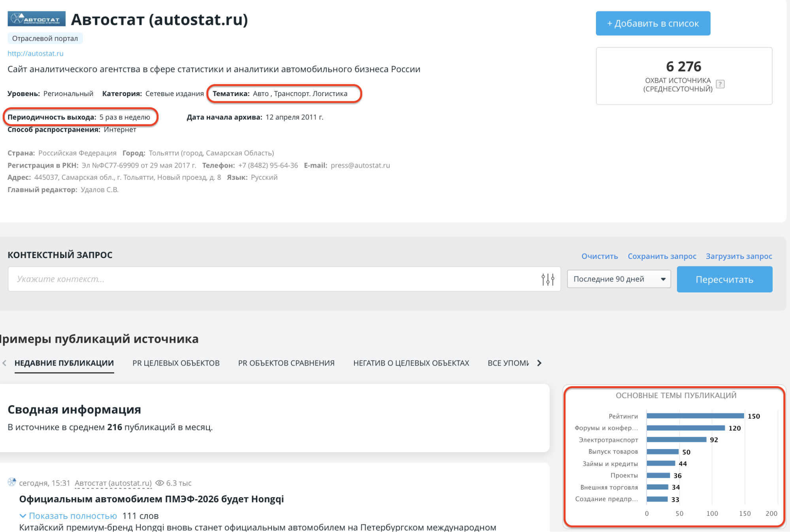Click the press@autostat.ru email text

[360, 165]
